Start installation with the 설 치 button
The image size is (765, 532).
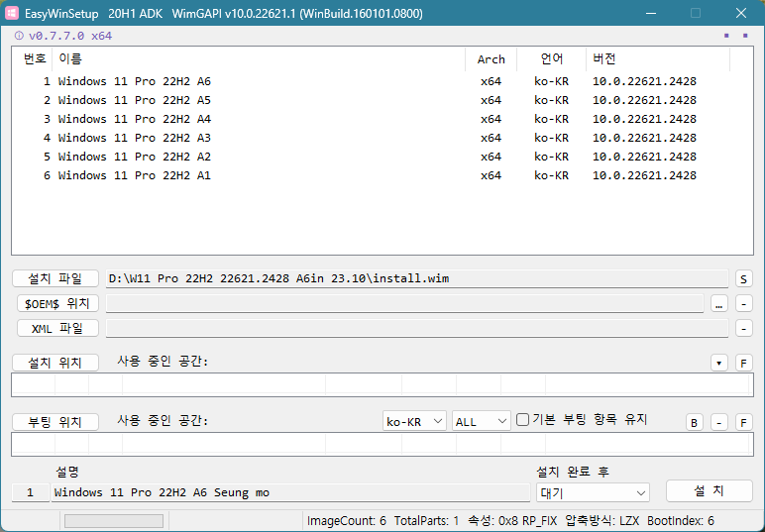tap(709, 490)
